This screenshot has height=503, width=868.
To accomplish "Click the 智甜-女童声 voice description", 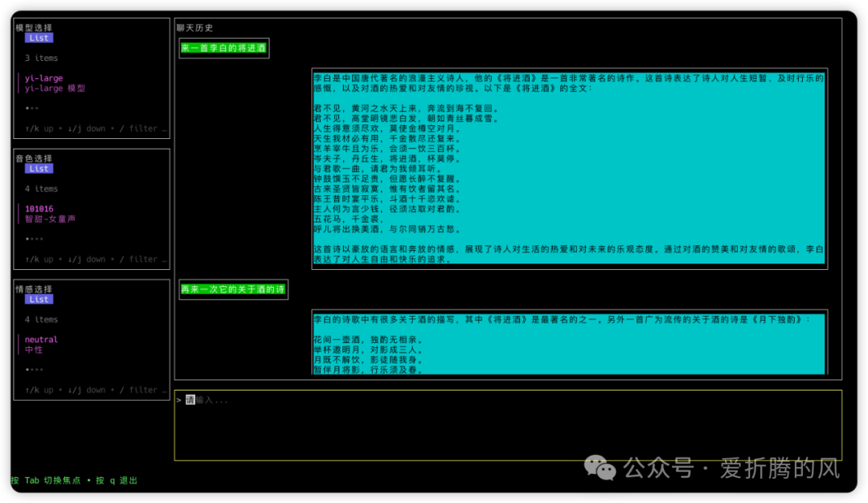I will tap(50, 219).
